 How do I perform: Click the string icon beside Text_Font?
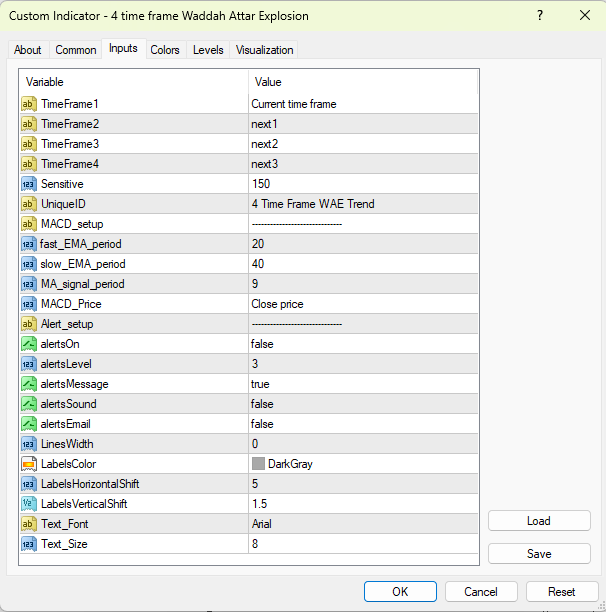[x=29, y=524]
